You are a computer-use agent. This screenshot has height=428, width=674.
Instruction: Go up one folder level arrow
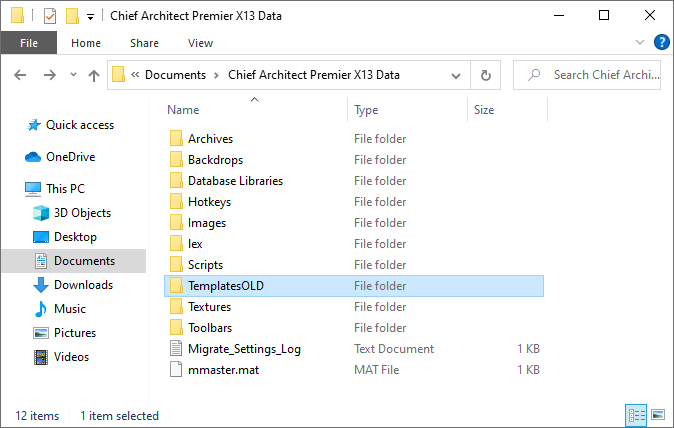point(94,76)
